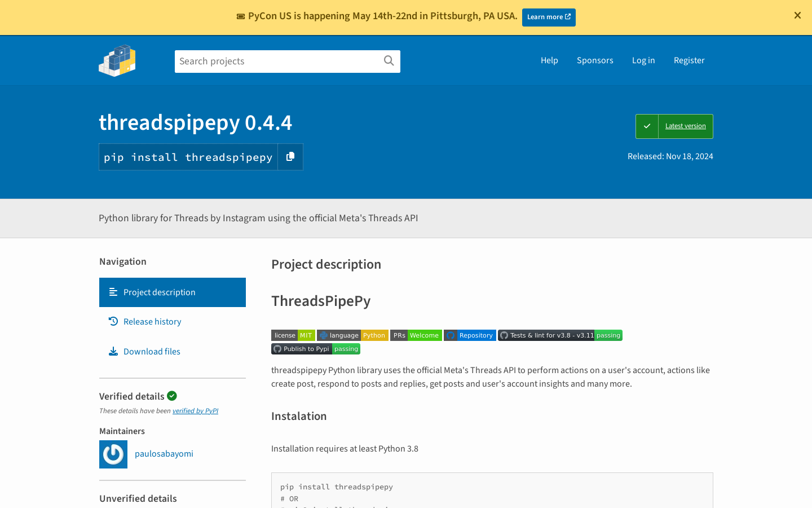Open the Repository badge
Viewport: 812px width, 508px height.
coord(470,335)
